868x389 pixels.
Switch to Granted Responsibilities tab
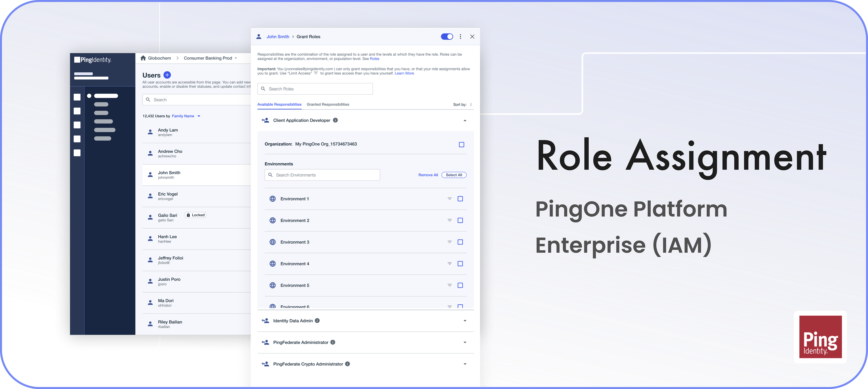coord(328,104)
